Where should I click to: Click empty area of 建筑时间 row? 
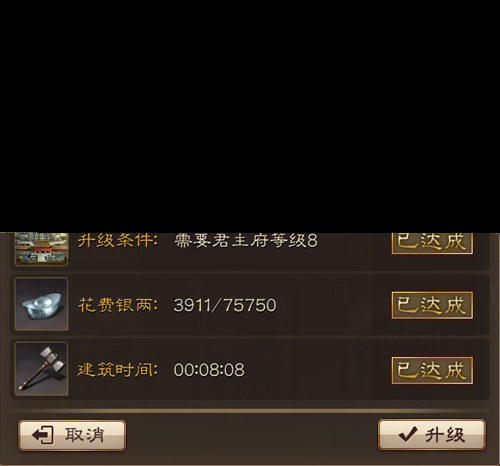point(317,370)
